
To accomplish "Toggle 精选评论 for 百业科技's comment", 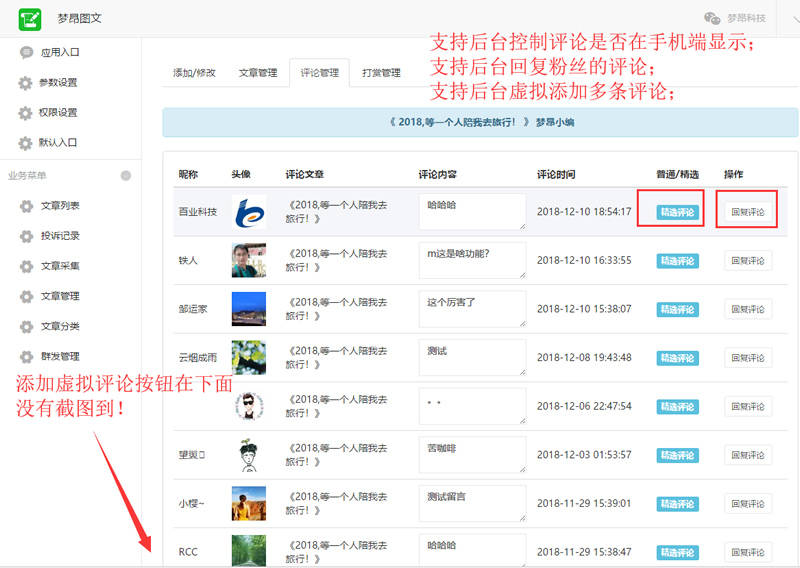I will (677, 212).
